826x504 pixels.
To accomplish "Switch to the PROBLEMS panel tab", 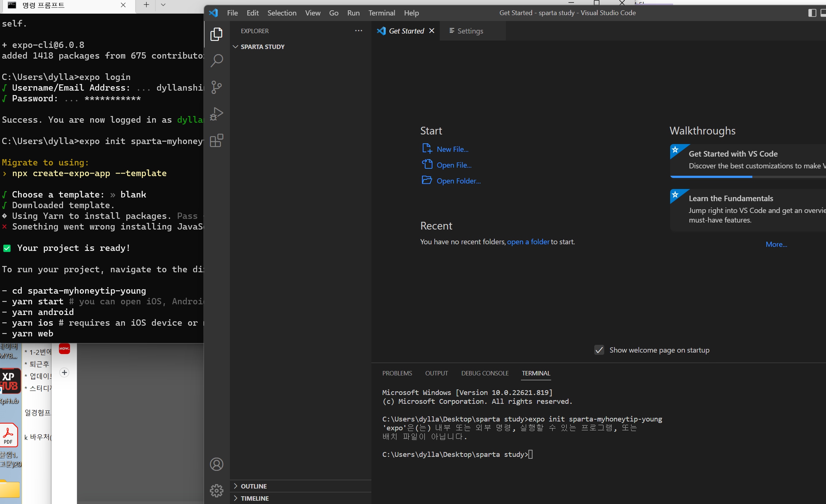I will point(397,373).
